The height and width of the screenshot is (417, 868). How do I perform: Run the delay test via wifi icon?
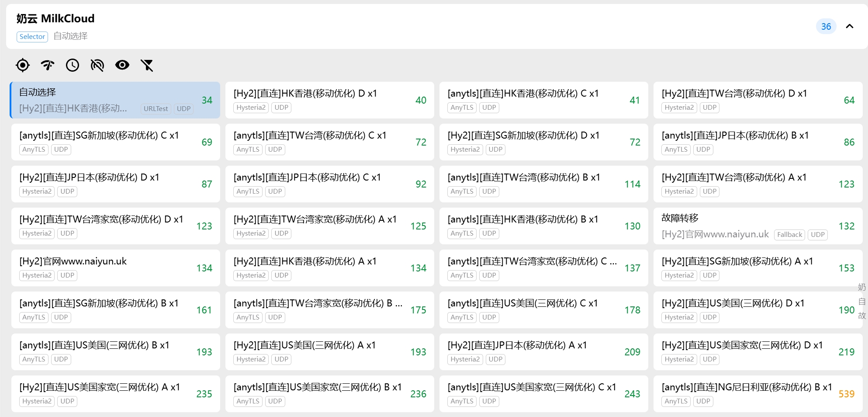tap(48, 65)
